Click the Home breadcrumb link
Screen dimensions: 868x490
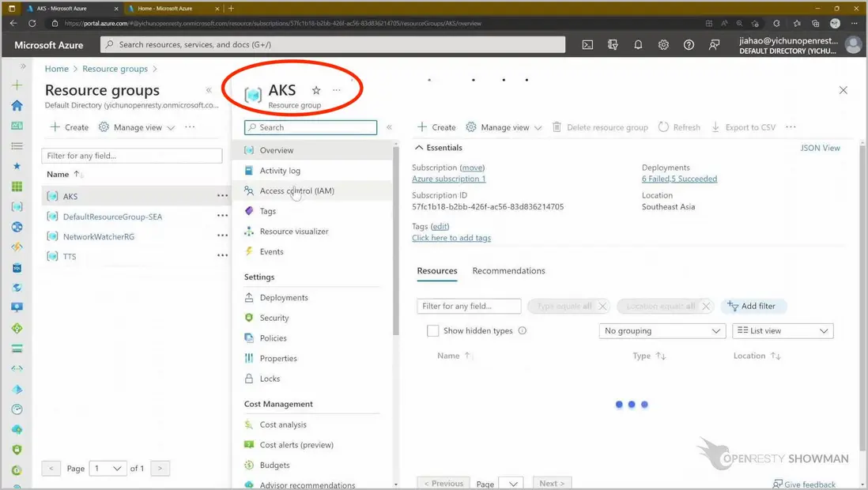[56, 69]
